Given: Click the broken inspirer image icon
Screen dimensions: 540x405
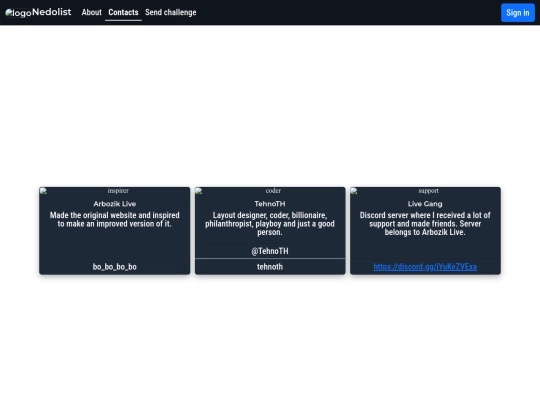Looking at the screenshot, I should pos(43,191).
